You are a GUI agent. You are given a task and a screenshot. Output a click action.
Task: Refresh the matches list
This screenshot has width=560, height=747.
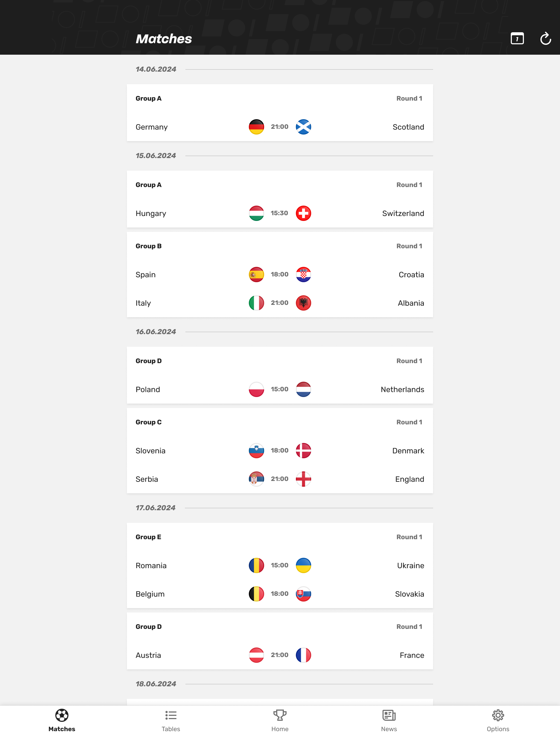pos(546,39)
